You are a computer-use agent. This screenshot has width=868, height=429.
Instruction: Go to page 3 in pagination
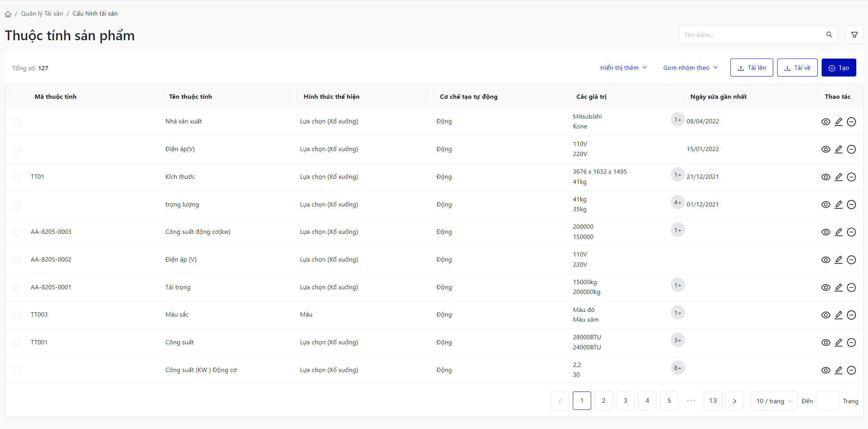625,401
